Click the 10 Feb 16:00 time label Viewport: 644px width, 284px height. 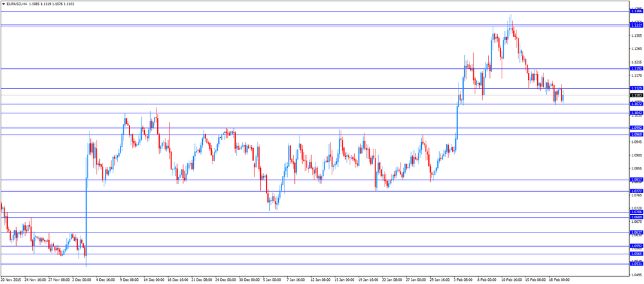click(513, 279)
